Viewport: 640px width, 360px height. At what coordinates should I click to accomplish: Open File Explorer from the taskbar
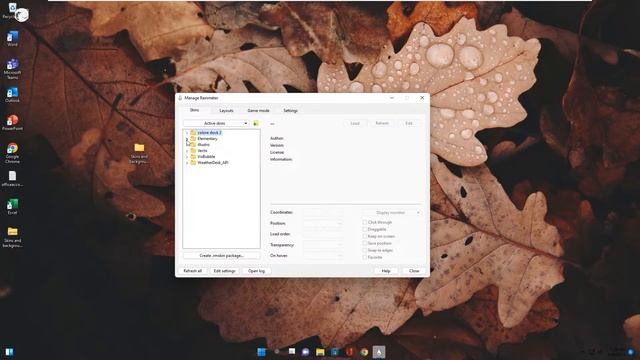pos(320,352)
